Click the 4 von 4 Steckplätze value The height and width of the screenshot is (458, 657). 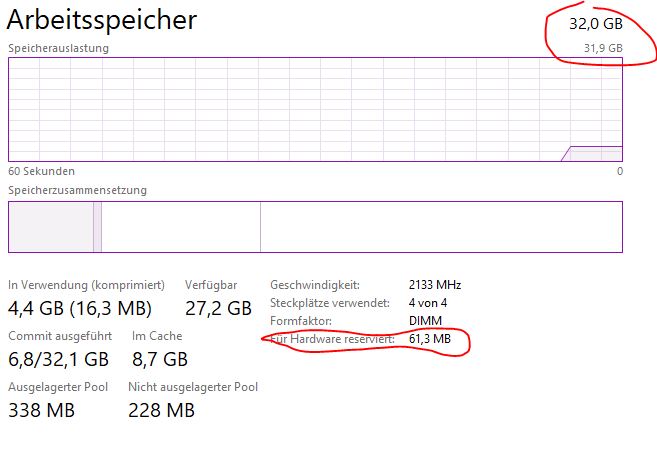click(x=428, y=303)
